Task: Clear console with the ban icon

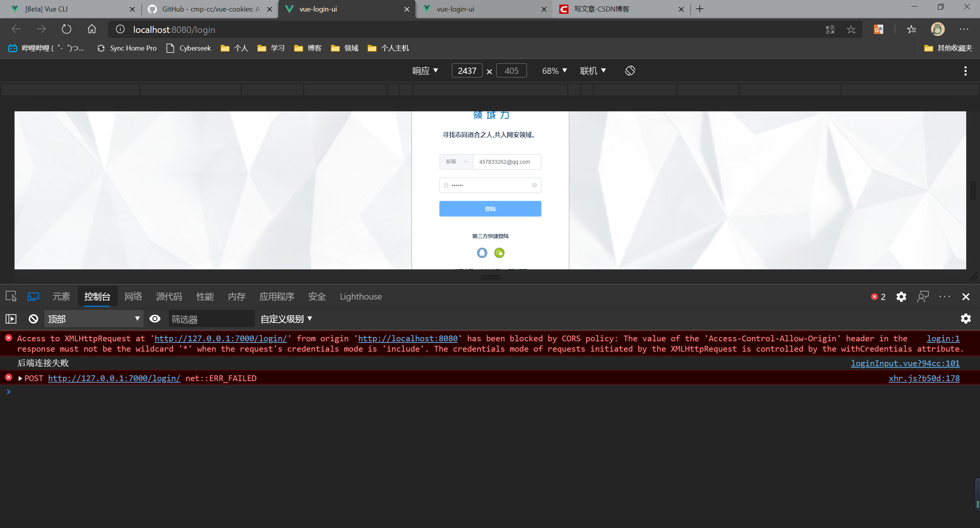Action: tap(33, 319)
